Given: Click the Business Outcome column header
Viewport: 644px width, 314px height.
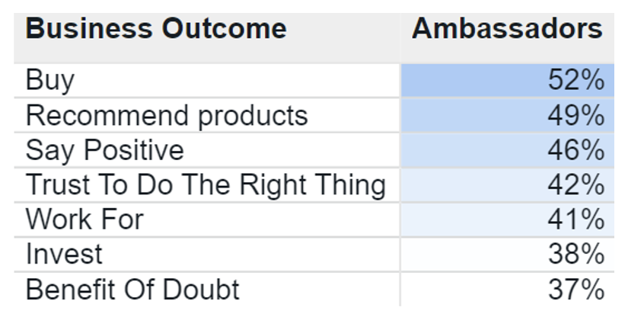Looking at the screenshot, I should click(156, 29).
